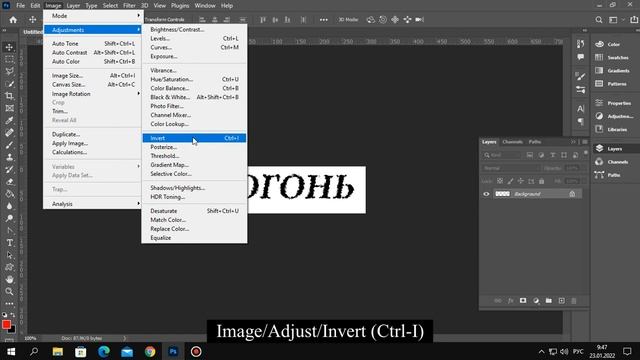Open Microsoft Edge from taskbar
640x360 pixels.
coord(104,351)
